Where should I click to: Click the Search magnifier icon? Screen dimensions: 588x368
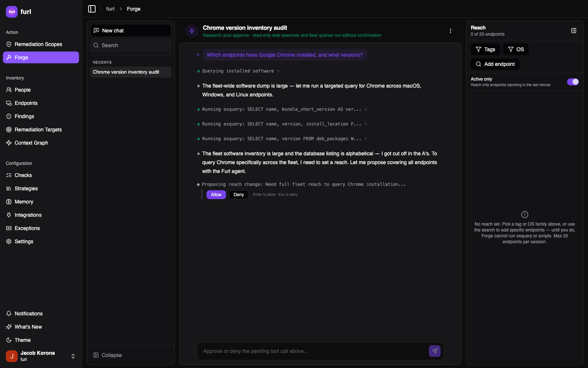(96, 45)
